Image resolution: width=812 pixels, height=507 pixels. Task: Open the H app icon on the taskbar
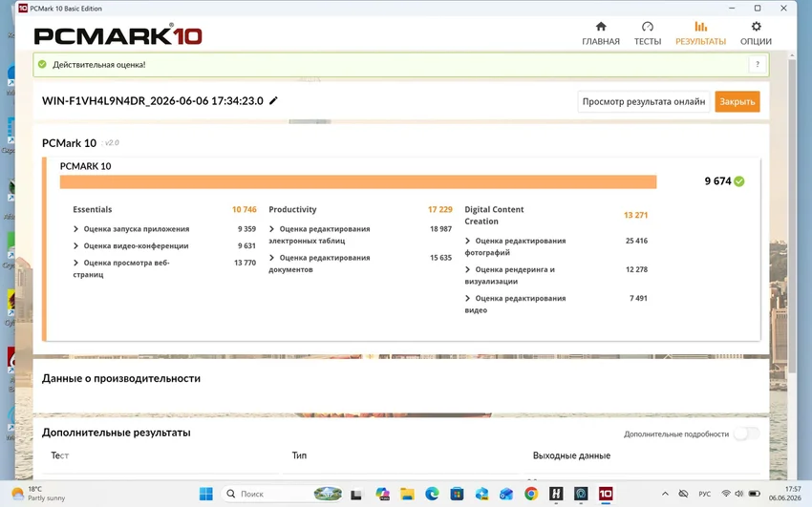556,494
